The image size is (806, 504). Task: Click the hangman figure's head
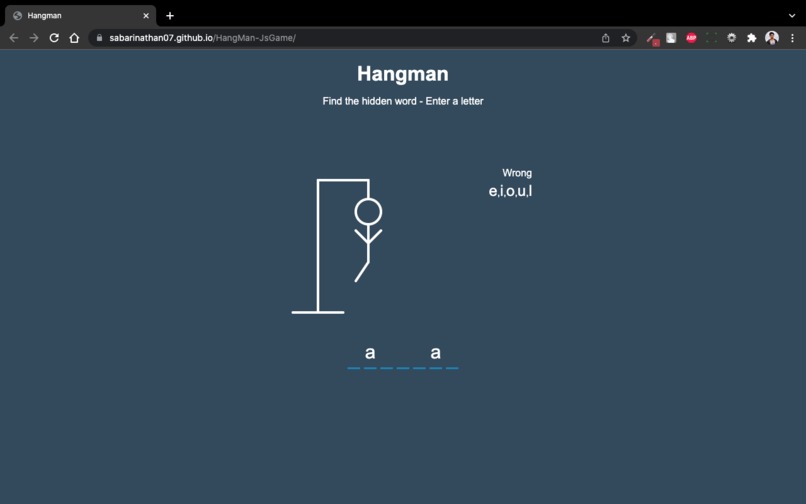[369, 212]
